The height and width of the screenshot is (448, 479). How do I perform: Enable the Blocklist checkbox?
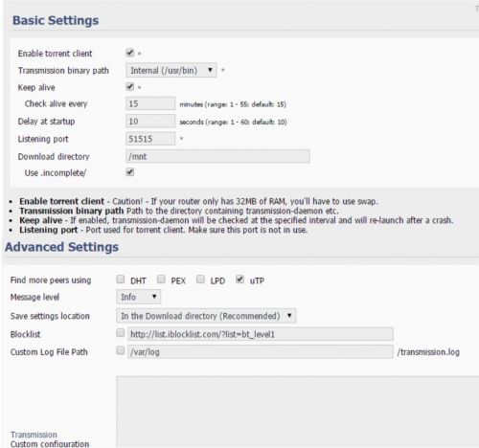[121, 333]
